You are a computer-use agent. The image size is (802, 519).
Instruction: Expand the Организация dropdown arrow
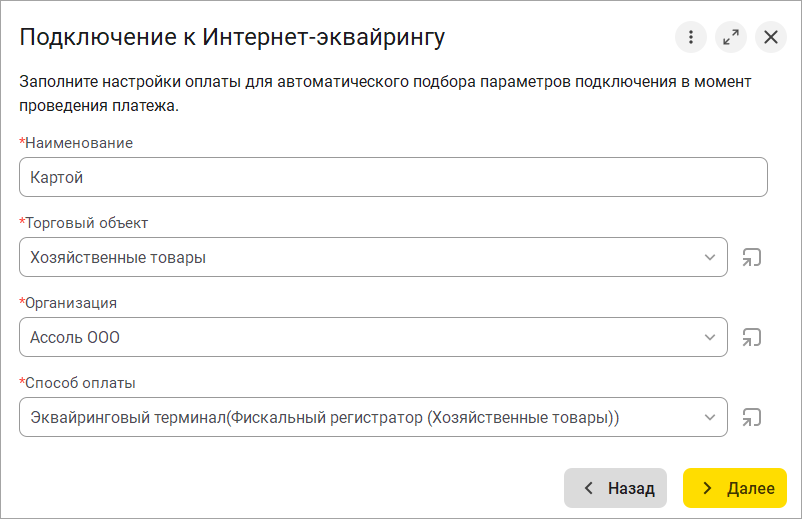click(710, 337)
